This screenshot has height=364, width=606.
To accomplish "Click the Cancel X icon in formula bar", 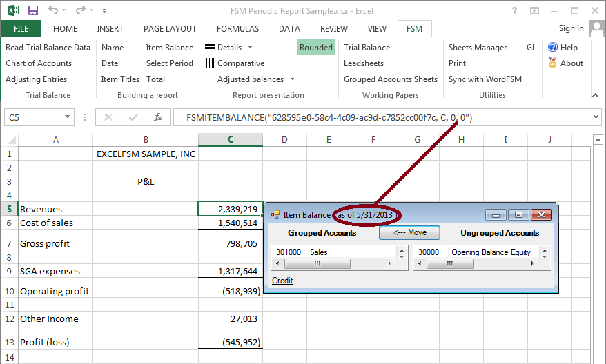I will coord(108,117).
